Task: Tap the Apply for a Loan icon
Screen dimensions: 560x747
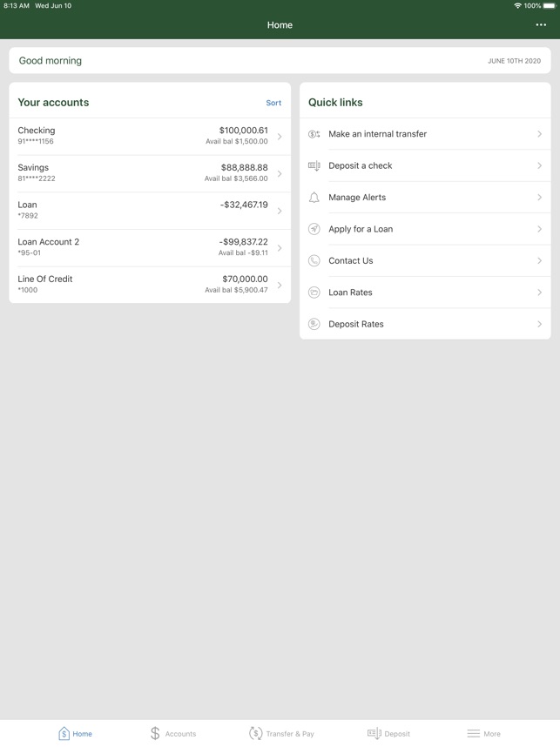Action: [314, 229]
